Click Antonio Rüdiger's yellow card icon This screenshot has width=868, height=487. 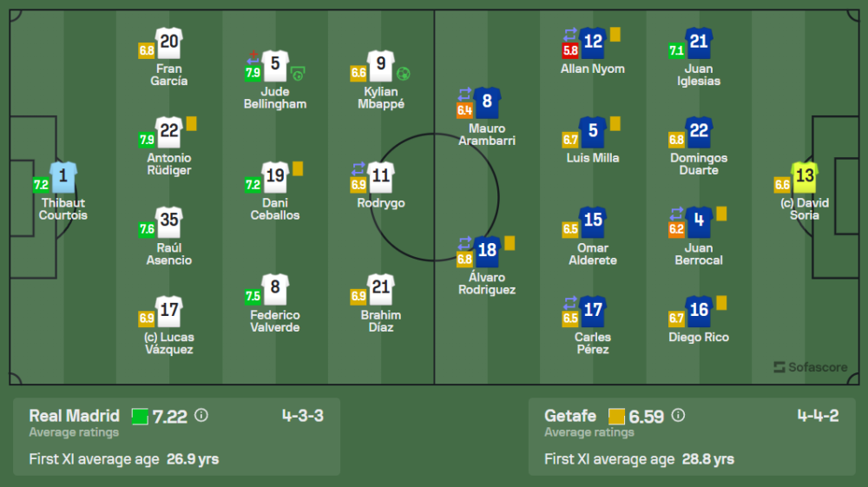(x=191, y=124)
